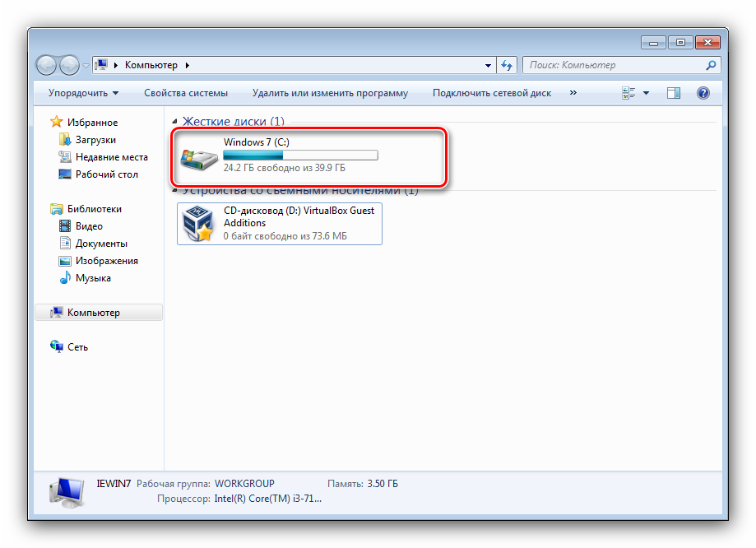Click the Память: 3.50 ГБ entry
The image size is (756, 548).
click(363, 483)
